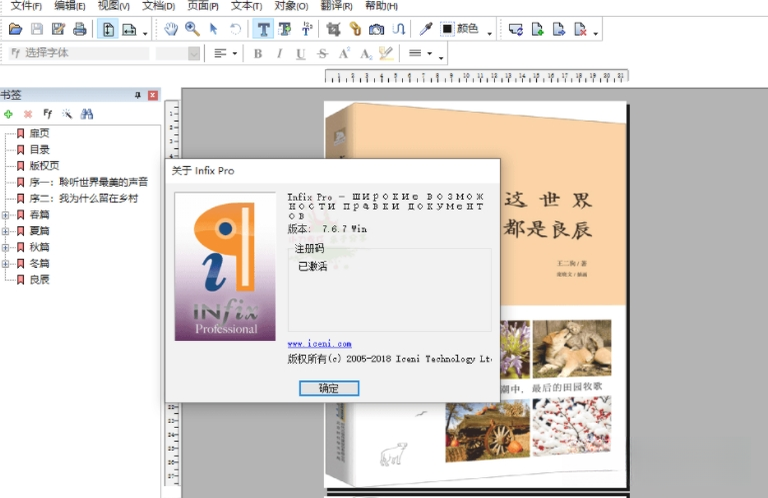Select the Text edit T tool
This screenshot has width=768, height=498.
coord(263,29)
